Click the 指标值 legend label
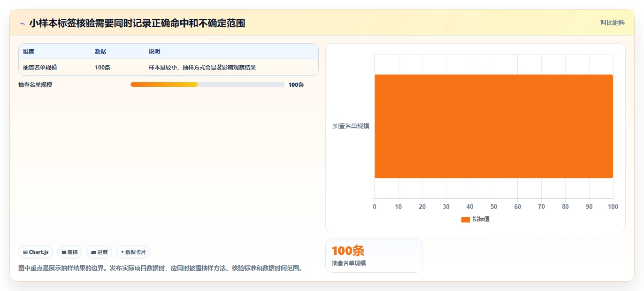 (x=481, y=219)
